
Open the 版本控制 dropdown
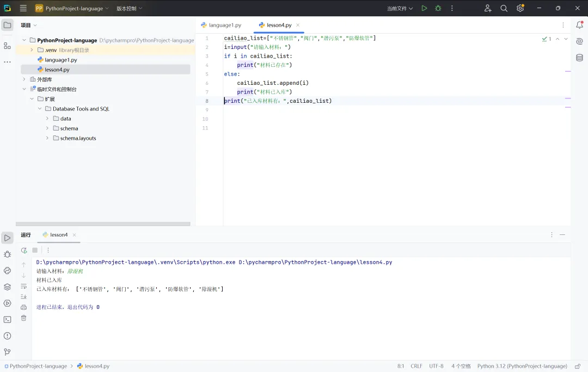point(130,8)
